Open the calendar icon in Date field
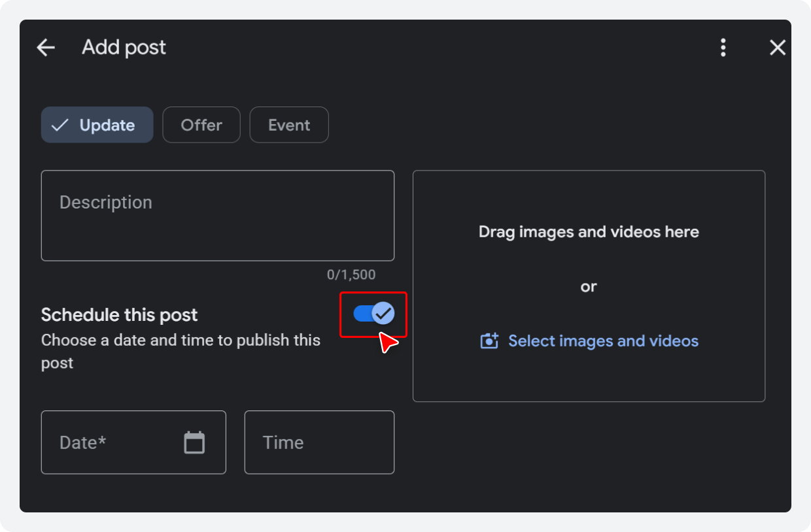Viewport: 811px width, 532px height. (x=194, y=442)
